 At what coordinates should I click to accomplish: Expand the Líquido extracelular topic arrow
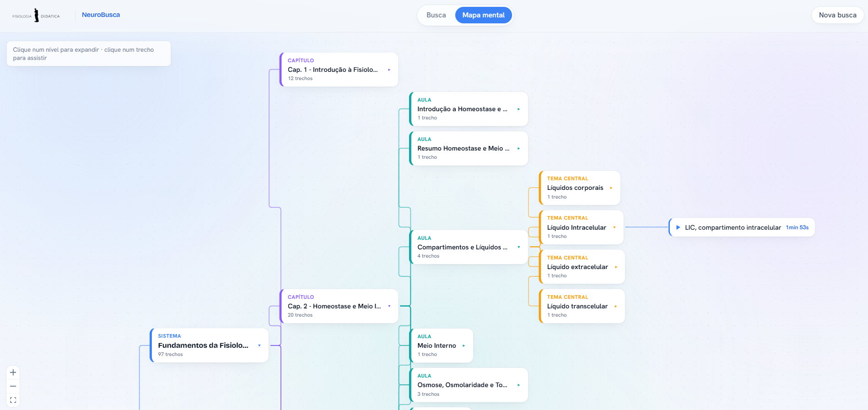click(x=616, y=267)
